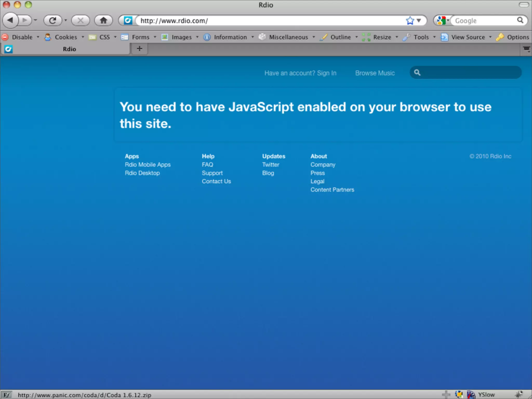Open the View Source menu
Screen dimensions: 532x399
pos(468,37)
